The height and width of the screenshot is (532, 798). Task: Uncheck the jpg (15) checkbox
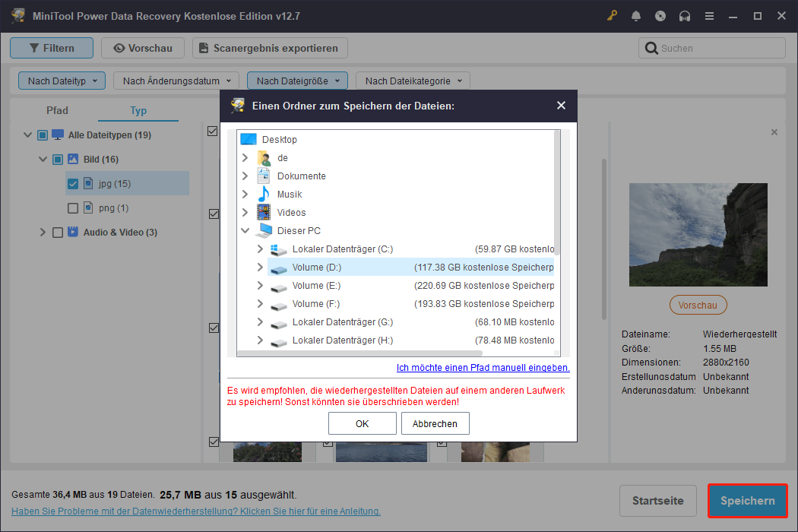73,184
